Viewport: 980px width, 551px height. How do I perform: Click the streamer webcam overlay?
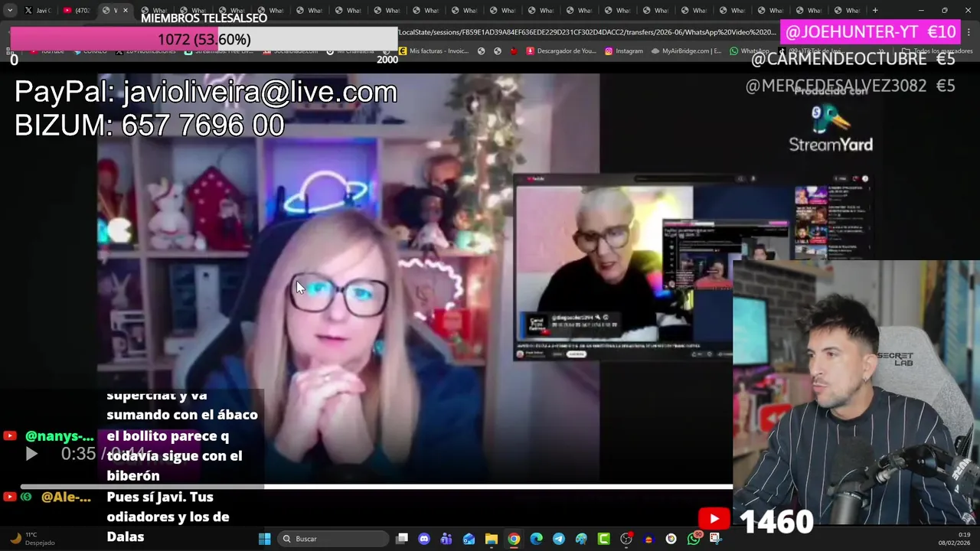[856, 392]
